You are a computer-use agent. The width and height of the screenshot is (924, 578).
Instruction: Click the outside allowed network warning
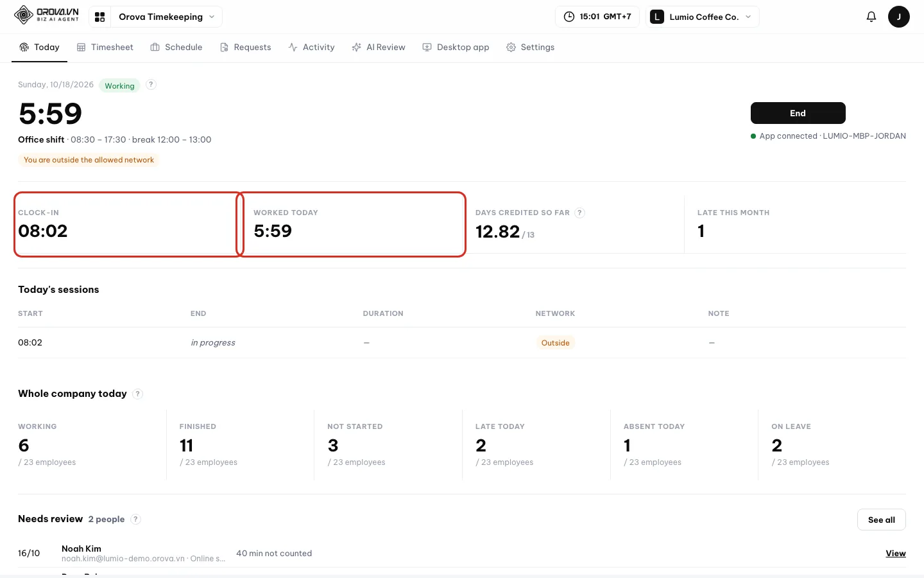pyautogui.click(x=89, y=160)
